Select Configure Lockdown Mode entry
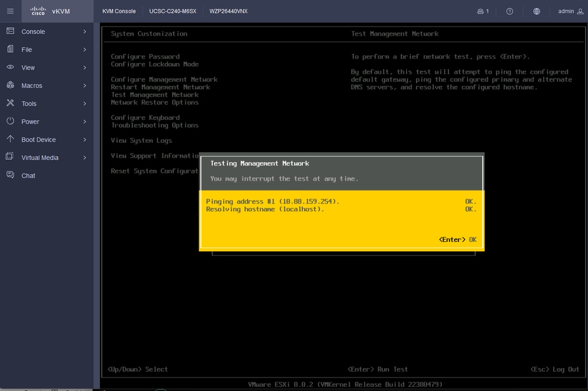 [154, 64]
